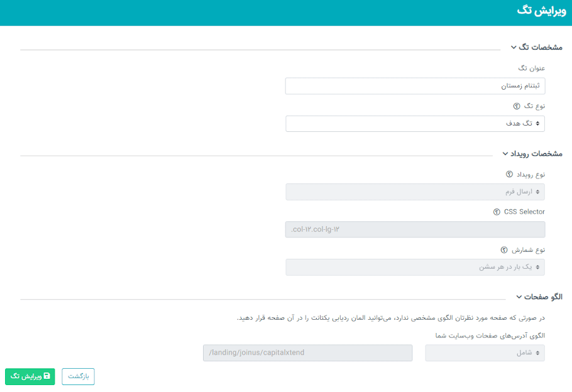Click help icon beside CSS Selector label
The width and height of the screenshot is (572, 392).
pos(497,212)
